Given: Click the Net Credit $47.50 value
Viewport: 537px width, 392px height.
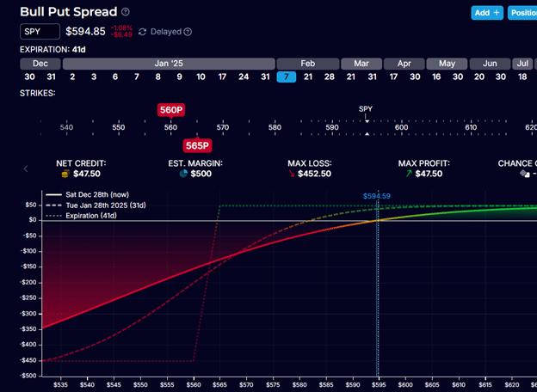Looking at the screenshot, I should coord(87,174).
